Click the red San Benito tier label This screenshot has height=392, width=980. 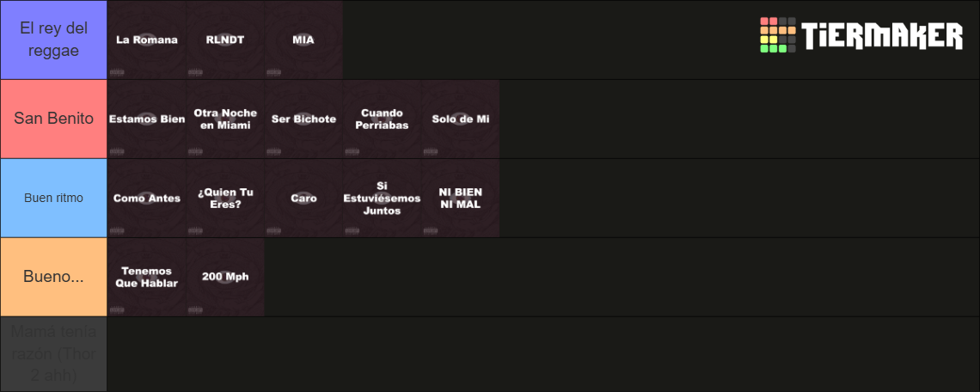coord(54,119)
